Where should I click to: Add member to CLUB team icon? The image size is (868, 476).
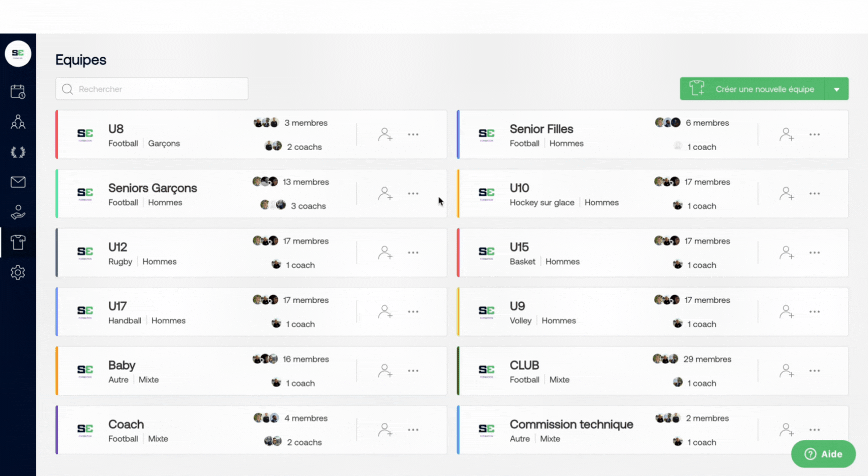coord(786,371)
